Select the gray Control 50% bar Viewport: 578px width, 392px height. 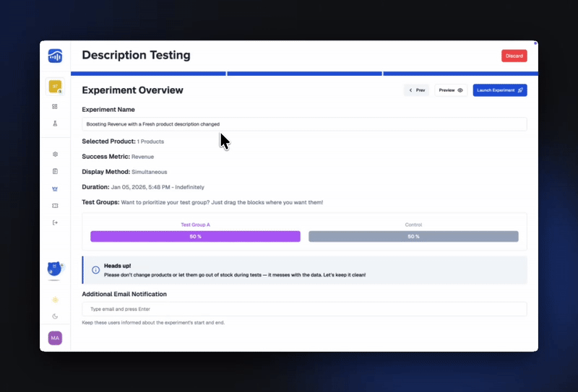click(413, 236)
